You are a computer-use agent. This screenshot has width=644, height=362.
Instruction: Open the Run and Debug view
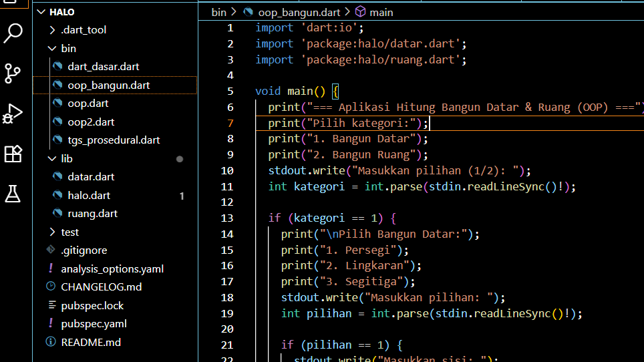coord(13,114)
